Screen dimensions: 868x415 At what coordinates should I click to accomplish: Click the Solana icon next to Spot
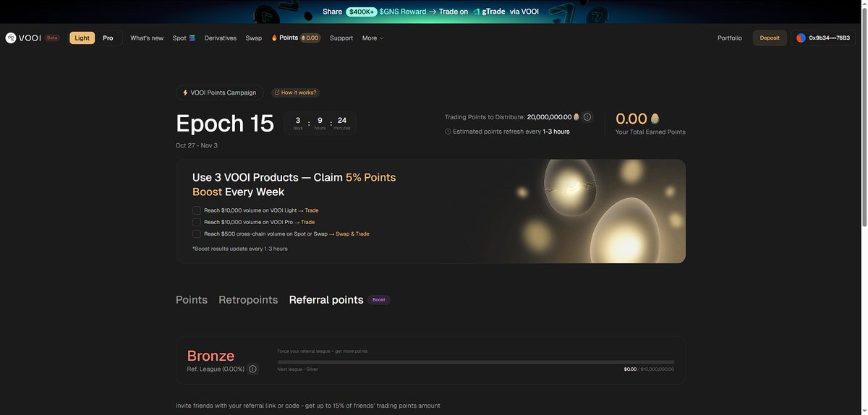pyautogui.click(x=192, y=38)
